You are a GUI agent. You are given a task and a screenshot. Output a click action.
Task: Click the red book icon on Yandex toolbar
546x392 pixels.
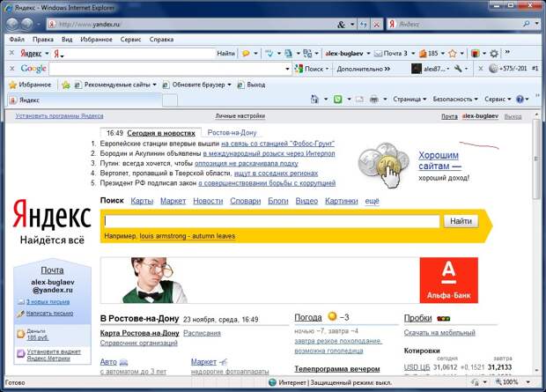[x=475, y=54]
